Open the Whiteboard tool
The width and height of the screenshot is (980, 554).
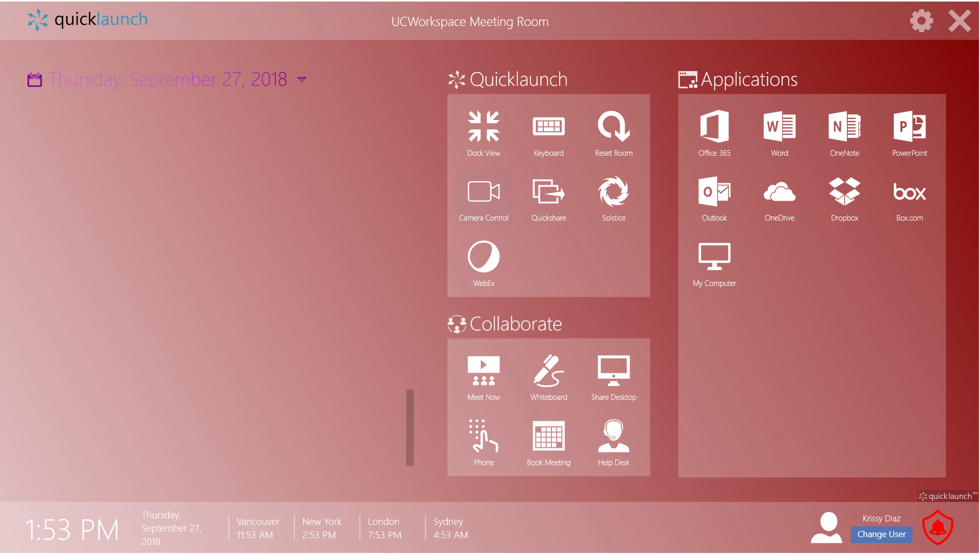pos(548,377)
